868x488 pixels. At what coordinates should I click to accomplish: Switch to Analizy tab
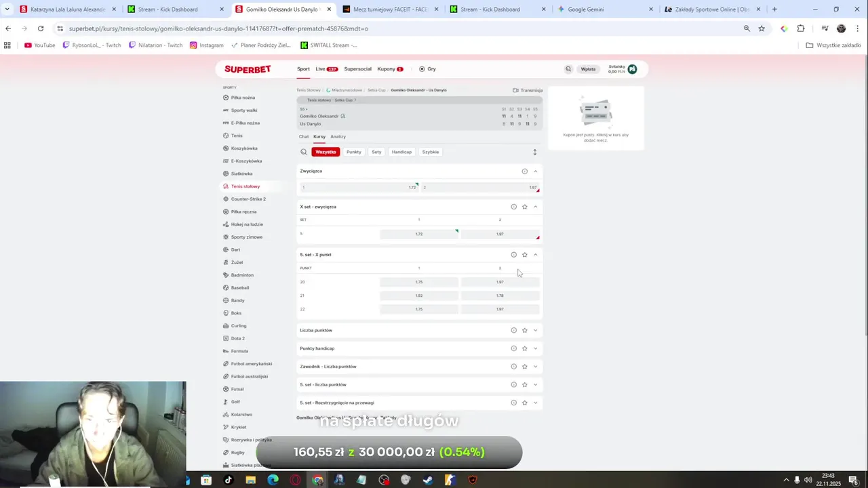tap(338, 137)
